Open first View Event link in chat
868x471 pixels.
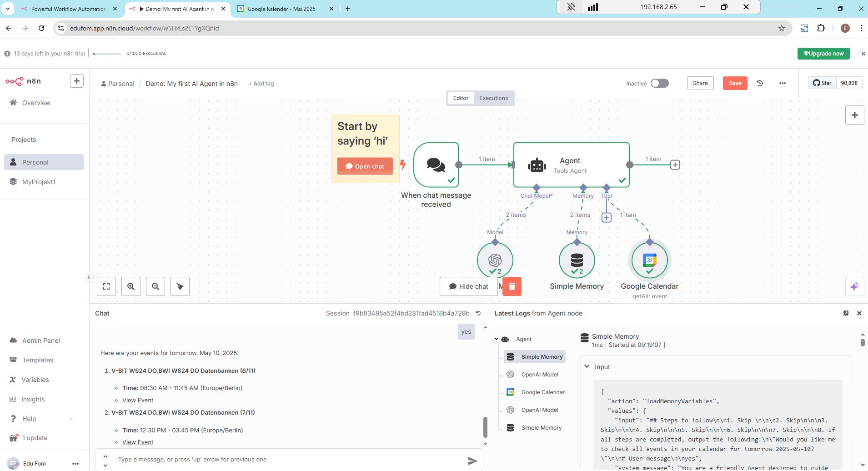138,400
